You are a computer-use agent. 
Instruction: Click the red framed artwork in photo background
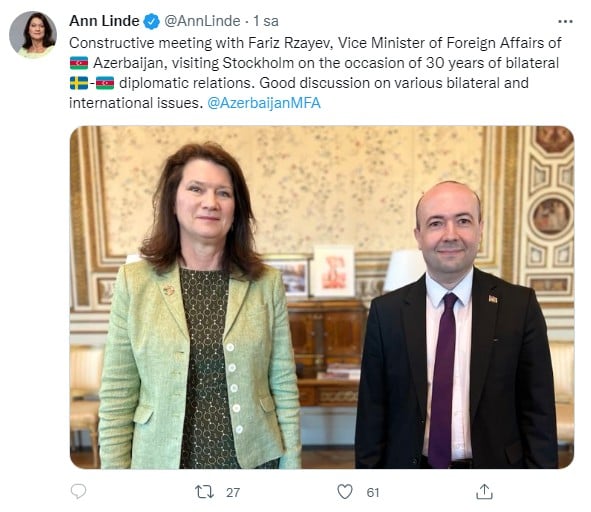[333, 271]
